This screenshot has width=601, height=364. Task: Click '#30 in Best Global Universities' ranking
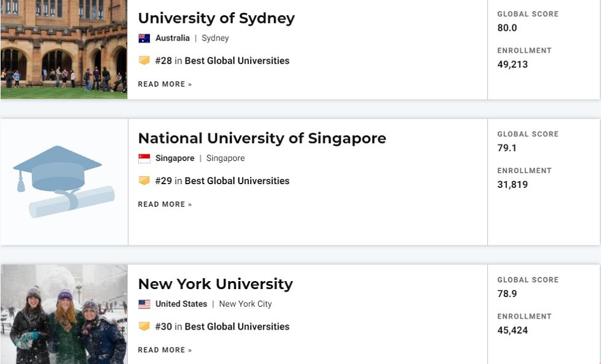[222, 327]
